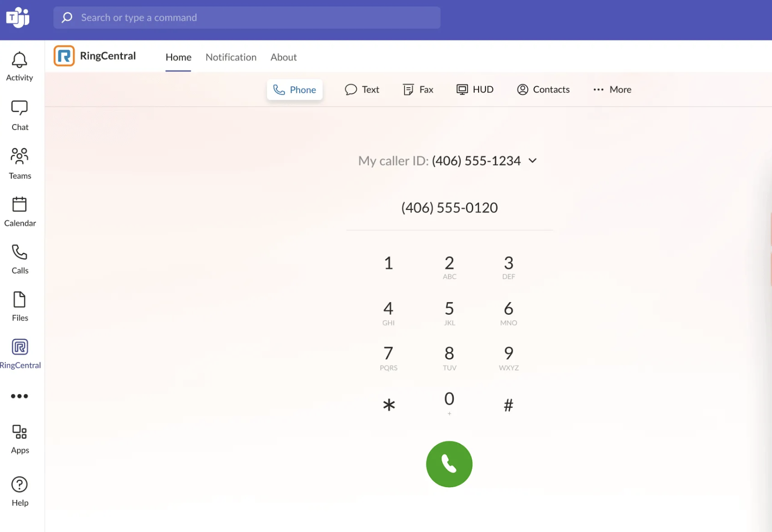Open the More options menu

[x=612, y=90]
